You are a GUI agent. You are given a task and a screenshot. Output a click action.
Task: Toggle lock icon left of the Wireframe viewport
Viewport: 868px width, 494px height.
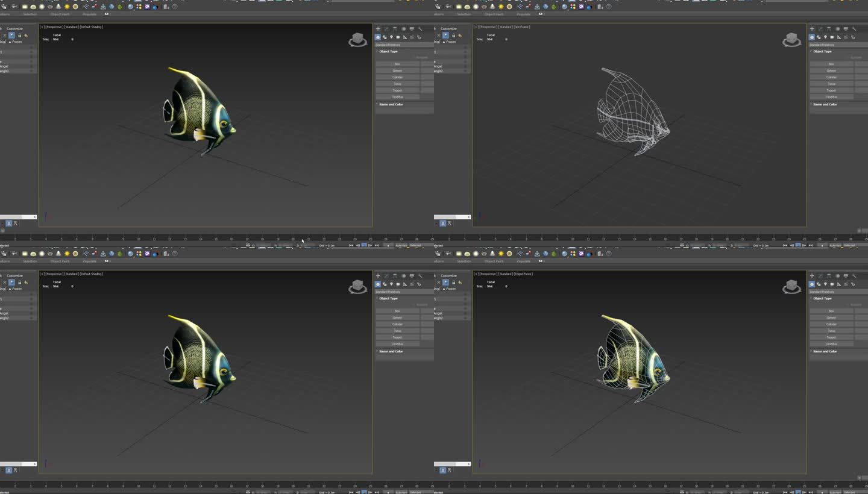[453, 35]
